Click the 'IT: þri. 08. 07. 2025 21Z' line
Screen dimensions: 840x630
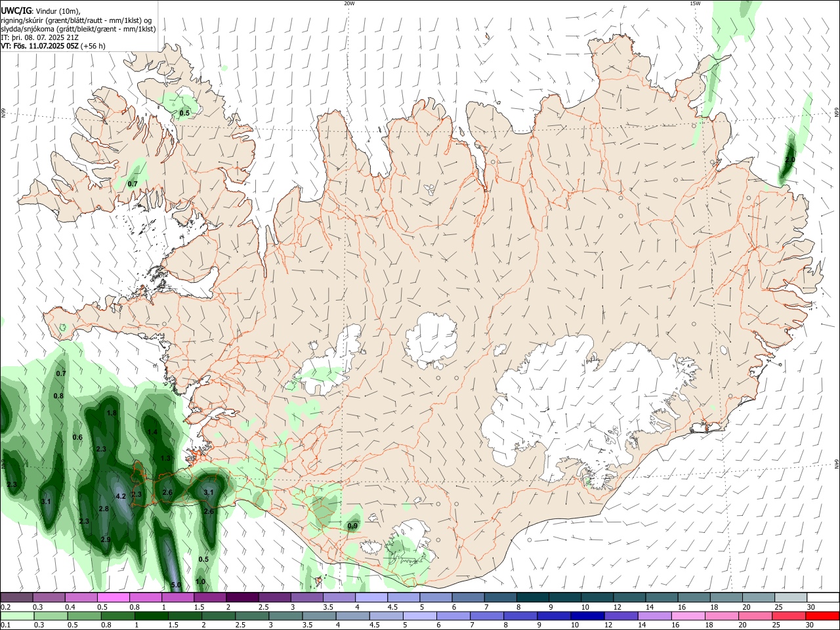[x=40, y=37]
